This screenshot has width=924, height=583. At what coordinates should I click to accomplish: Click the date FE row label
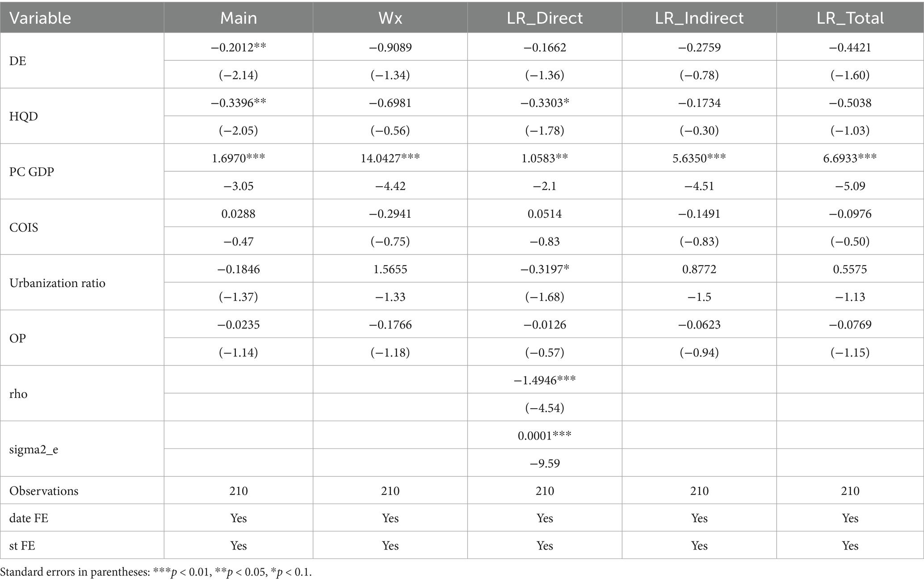pos(29,518)
